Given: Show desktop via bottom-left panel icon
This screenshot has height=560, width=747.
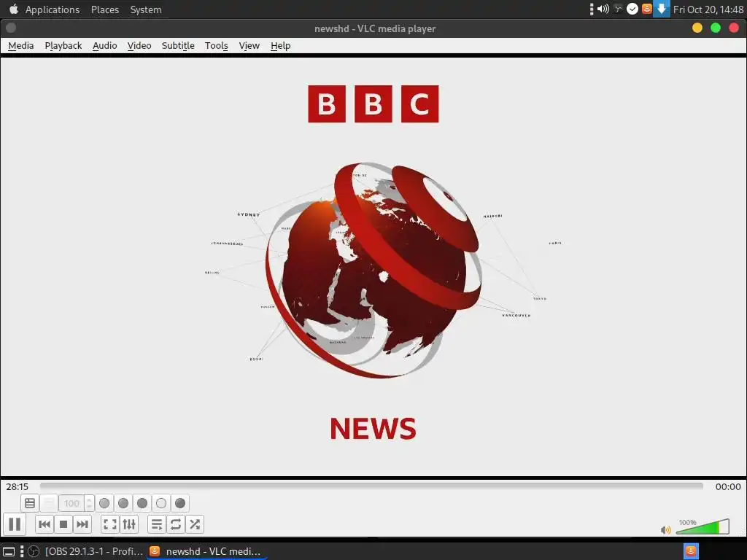Looking at the screenshot, I should pyautogui.click(x=9, y=551).
